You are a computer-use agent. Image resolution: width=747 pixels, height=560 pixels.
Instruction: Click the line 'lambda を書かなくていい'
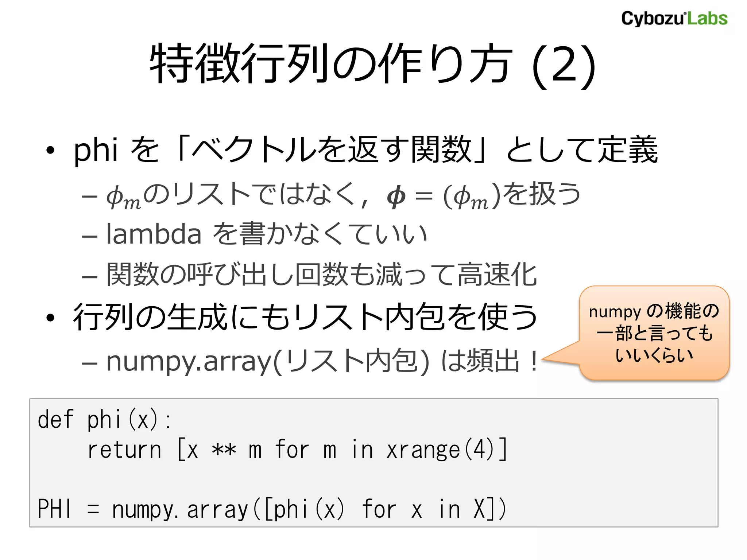coord(266,234)
